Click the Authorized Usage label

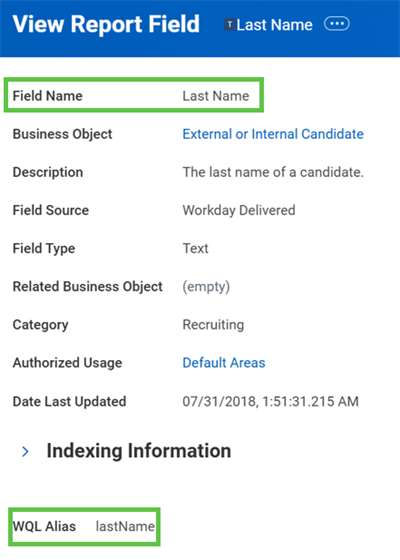(68, 363)
